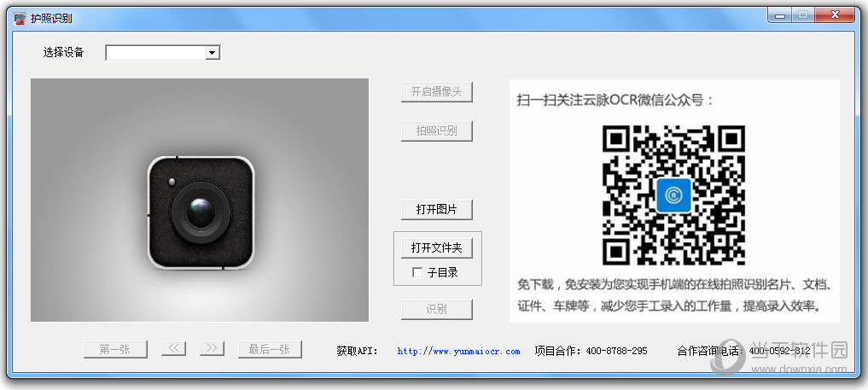Click the 打开文件夹 button

(x=436, y=247)
